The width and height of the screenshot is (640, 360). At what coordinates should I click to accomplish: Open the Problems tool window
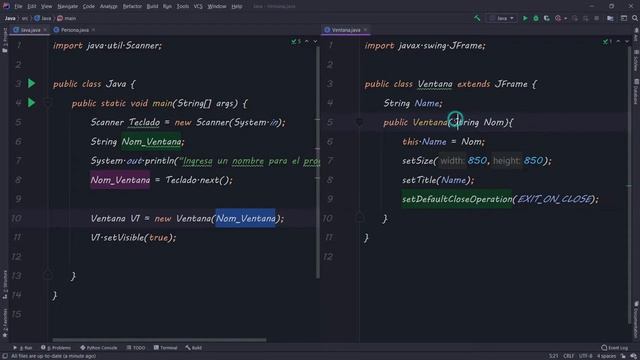point(56,348)
